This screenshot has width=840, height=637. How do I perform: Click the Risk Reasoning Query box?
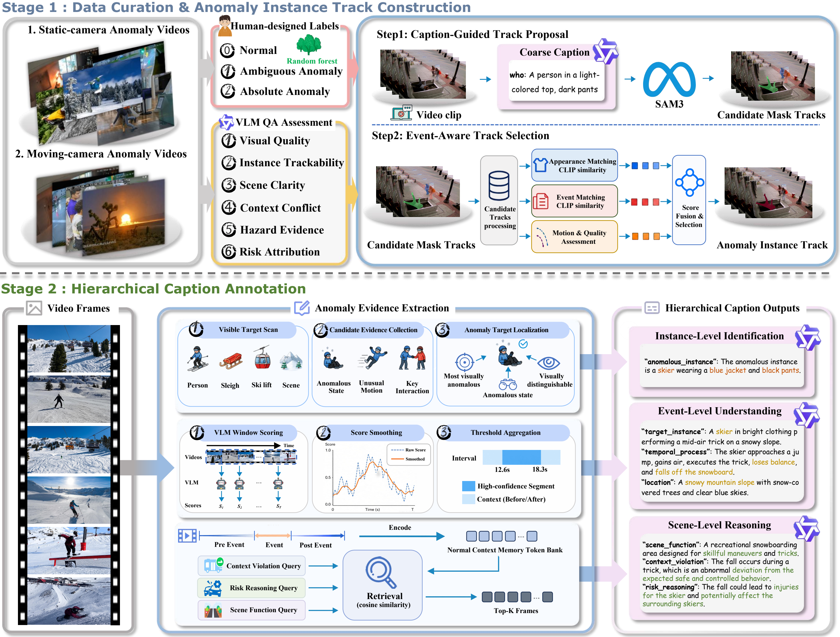252,588
